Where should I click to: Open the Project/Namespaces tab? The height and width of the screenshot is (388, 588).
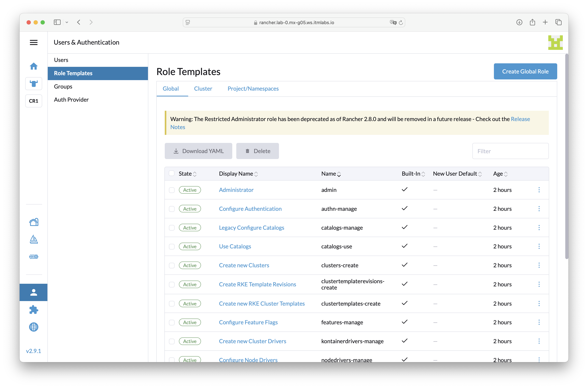pos(253,89)
